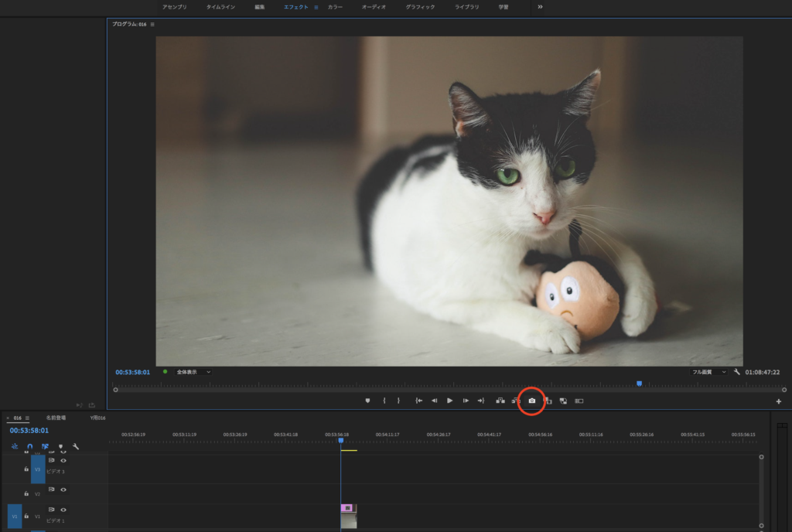Viewport: 792px width, 532px height.
Task: Click the Go to In point icon
Action: (418, 401)
